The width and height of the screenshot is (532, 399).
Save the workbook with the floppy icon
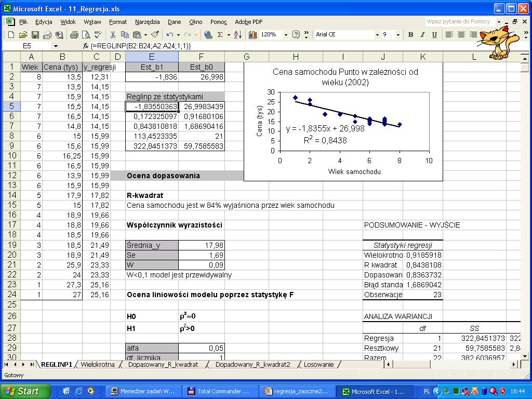coord(35,35)
